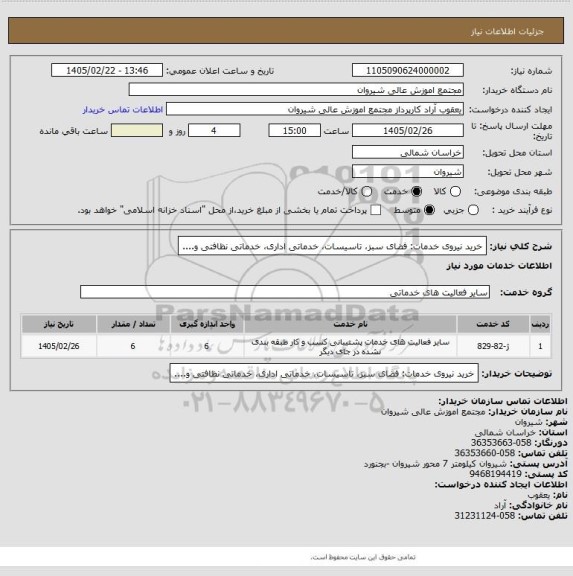
Task: Click the تاریخ نیاز column header
Action: pyautogui.click(x=59, y=324)
